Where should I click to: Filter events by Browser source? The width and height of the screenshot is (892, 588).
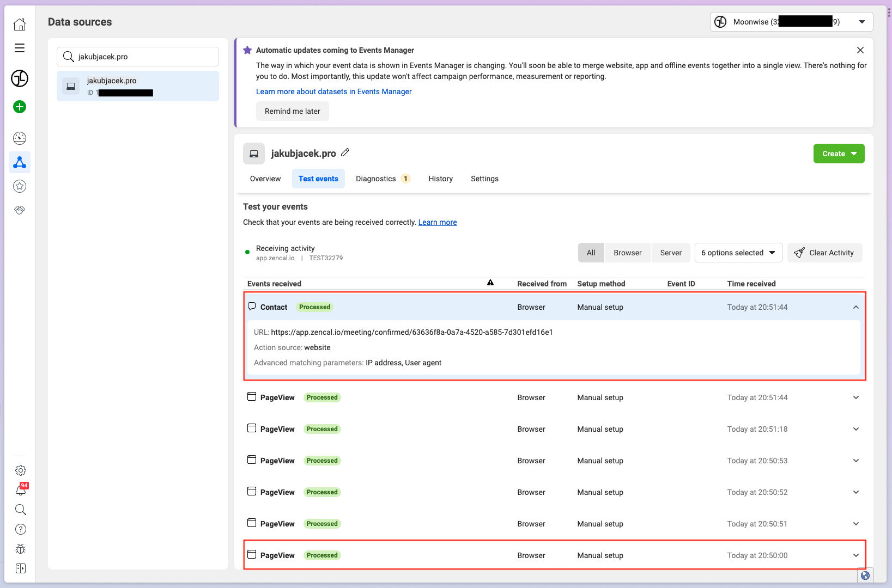pyautogui.click(x=627, y=252)
